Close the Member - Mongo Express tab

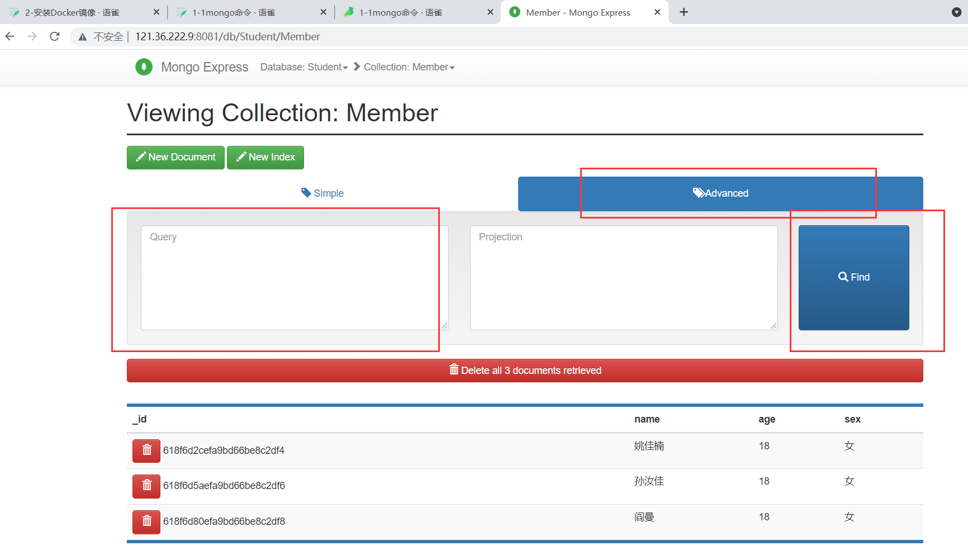(x=657, y=12)
